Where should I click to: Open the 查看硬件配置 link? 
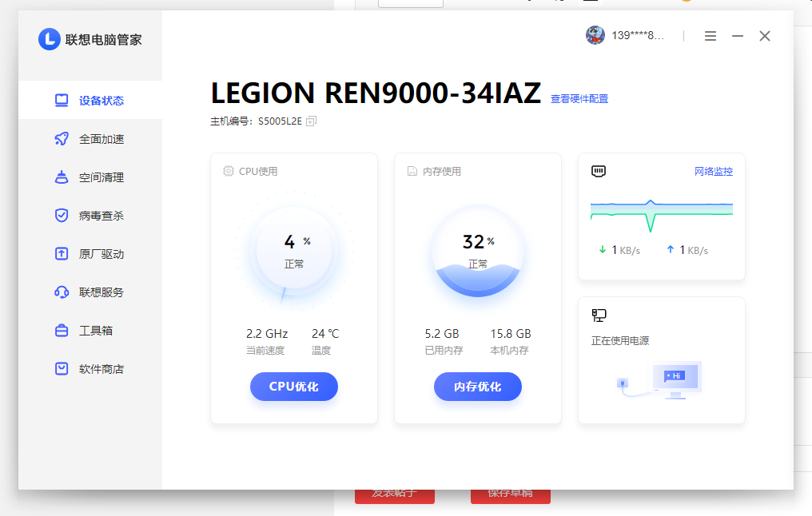click(579, 98)
